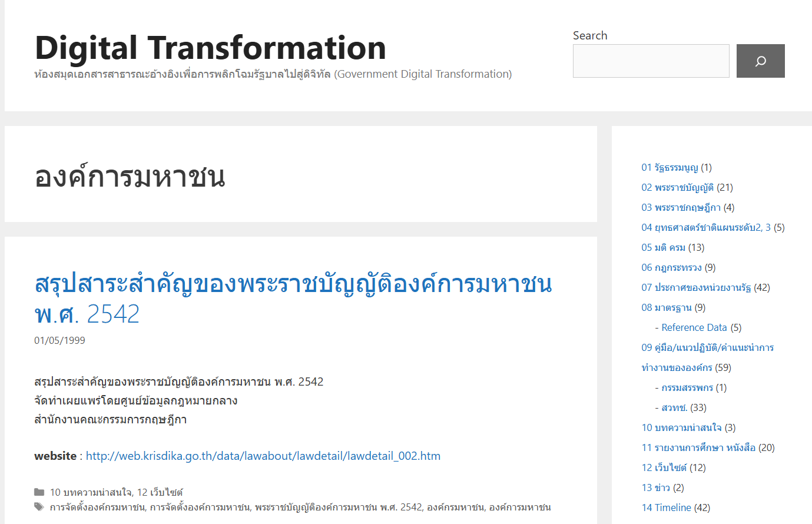Open category 02 พระราชบัญญัติ
Screen dimensions: 812x524
point(677,188)
